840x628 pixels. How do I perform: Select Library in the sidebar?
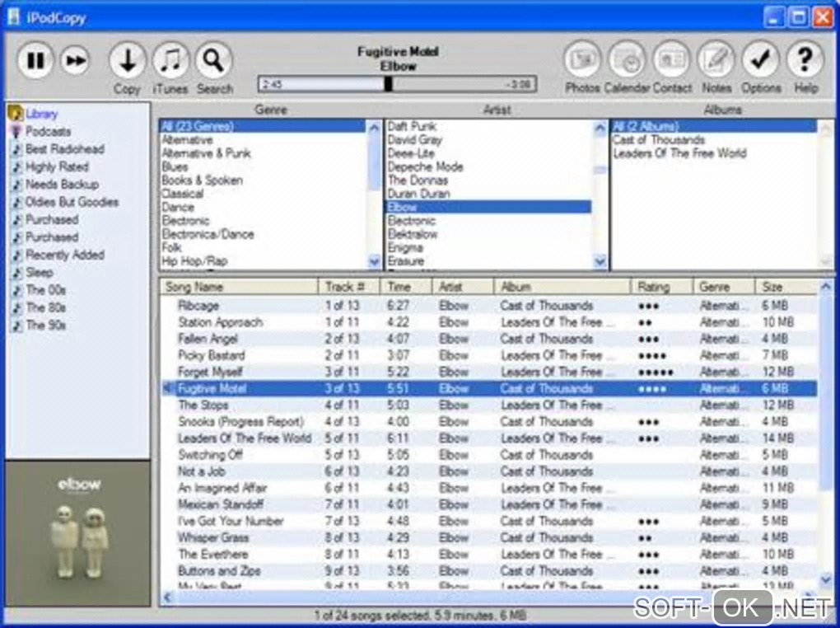coord(41,114)
